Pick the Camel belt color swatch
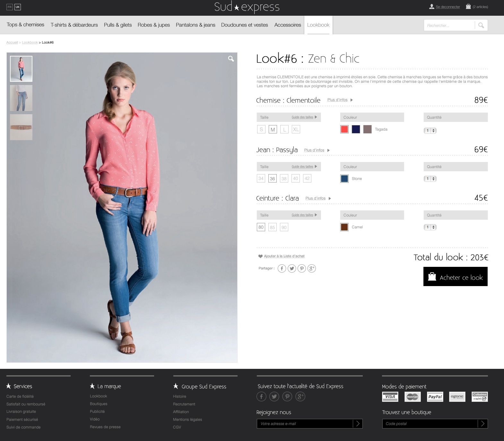This screenshot has height=441, width=504. [344, 227]
